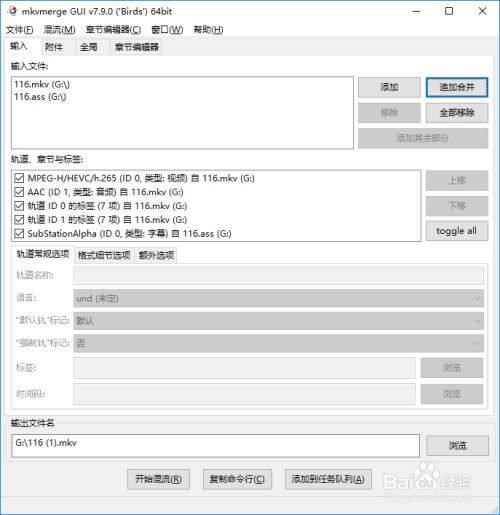Click the toggle all button
This screenshot has width=500, height=515.
pos(457,231)
